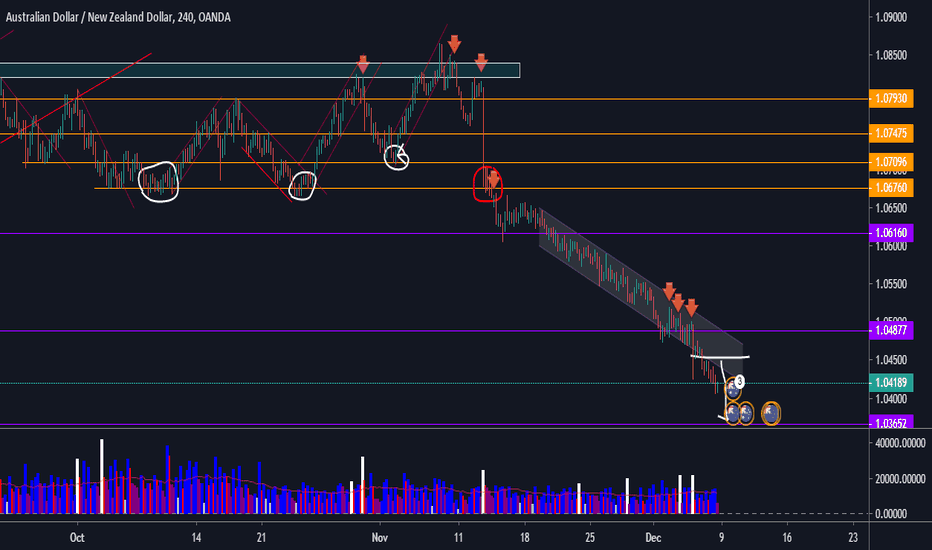This screenshot has width=932, height=550.
Task: Select the purple 1.03652 support level label
Action: click(894, 424)
